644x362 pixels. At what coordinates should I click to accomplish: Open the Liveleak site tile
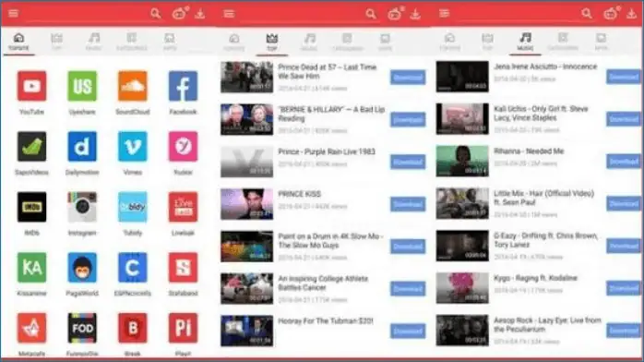tap(183, 207)
